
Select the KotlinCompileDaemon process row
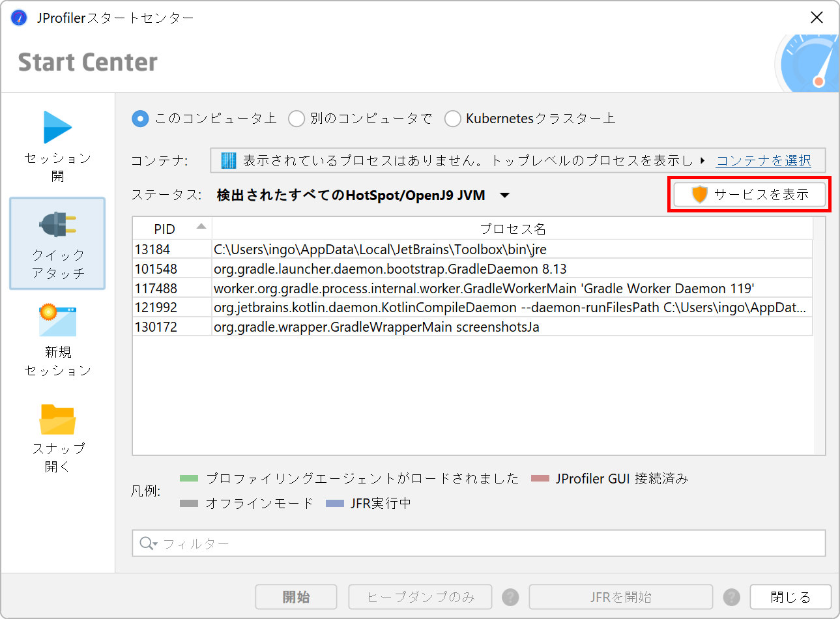(472, 308)
